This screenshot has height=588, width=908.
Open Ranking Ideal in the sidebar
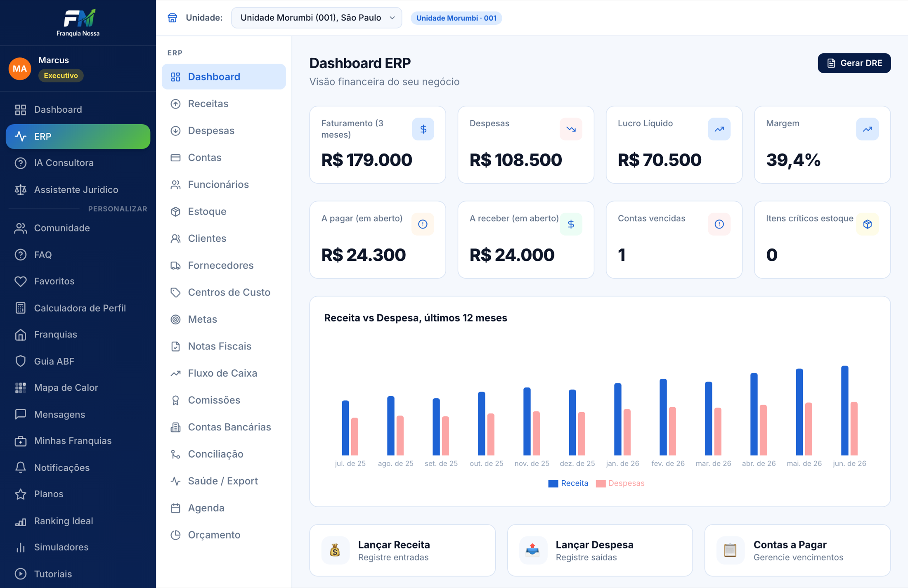click(78, 521)
